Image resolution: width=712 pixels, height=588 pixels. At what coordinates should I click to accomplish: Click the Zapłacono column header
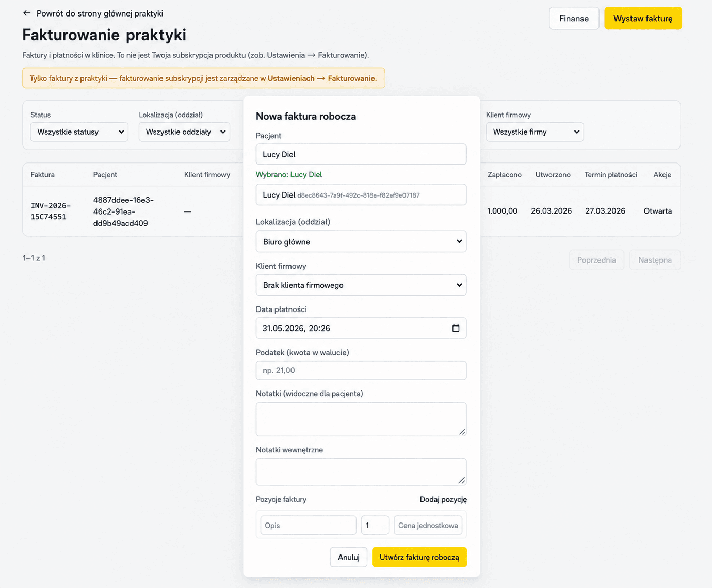(x=504, y=175)
